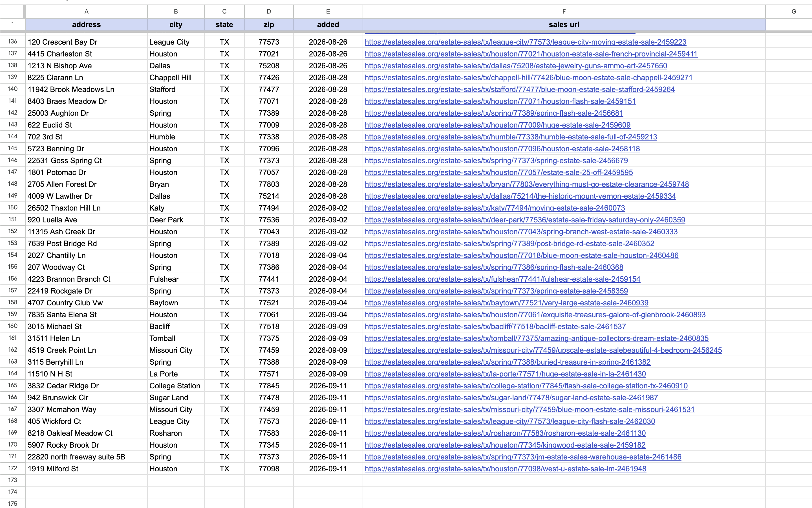The image size is (812, 508).
Task: Select cell '1919 Milford St'
Action: click(87, 469)
